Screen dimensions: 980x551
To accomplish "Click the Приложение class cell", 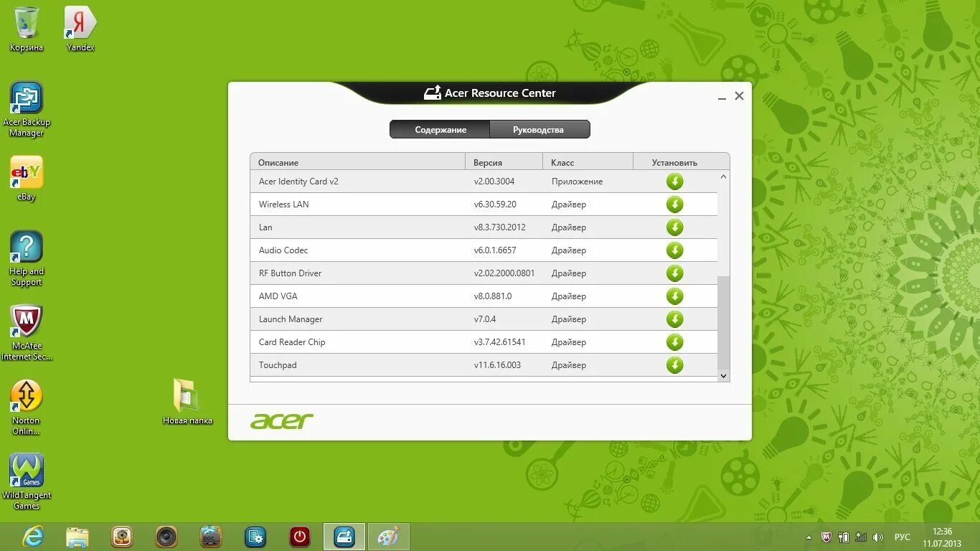I will point(577,182).
